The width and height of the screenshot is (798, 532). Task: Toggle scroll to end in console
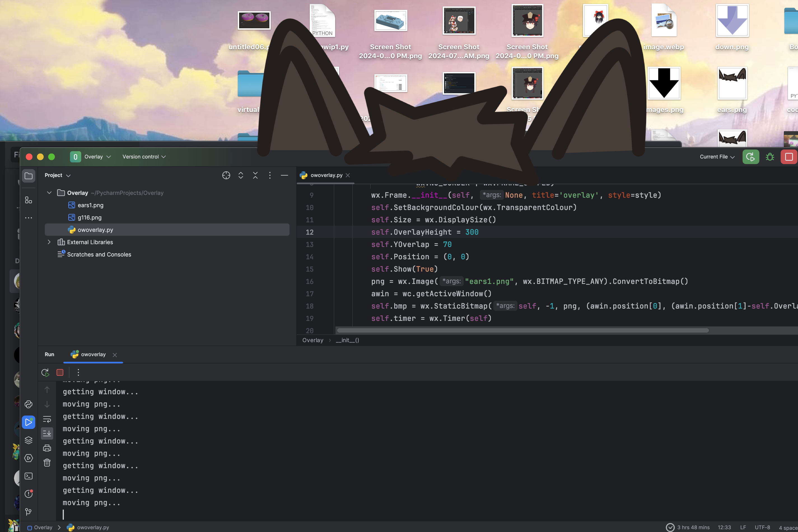[x=47, y=433]
